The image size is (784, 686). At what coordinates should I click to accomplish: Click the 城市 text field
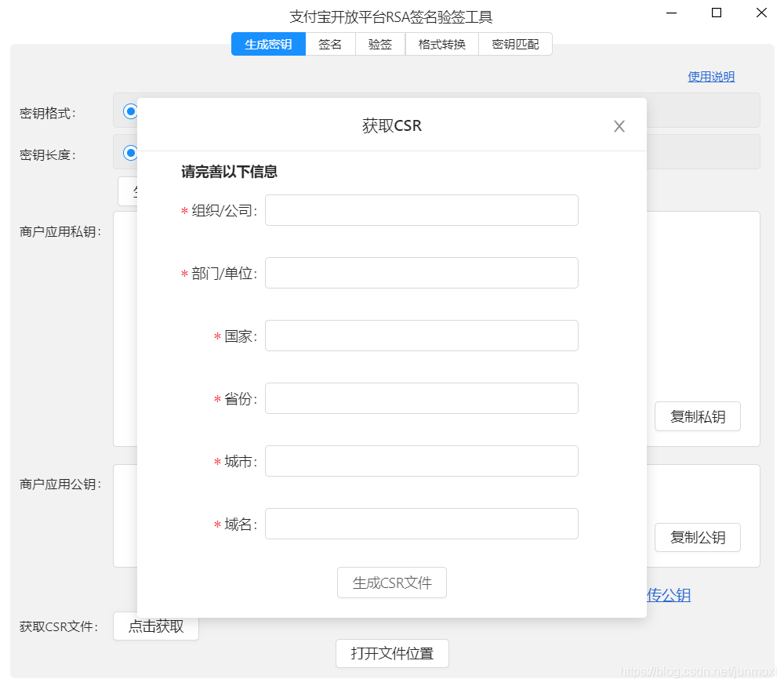coord(421,461)
